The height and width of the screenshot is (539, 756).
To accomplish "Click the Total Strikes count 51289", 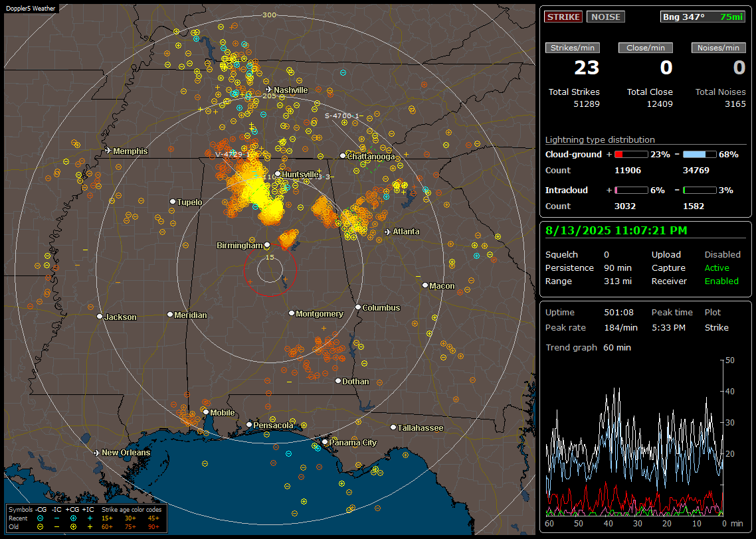I will pyautogui.click(x=587, y=104).
